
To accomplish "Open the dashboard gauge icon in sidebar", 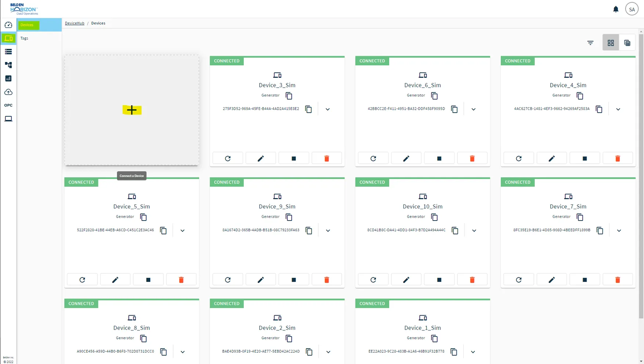I will point(8,25).
